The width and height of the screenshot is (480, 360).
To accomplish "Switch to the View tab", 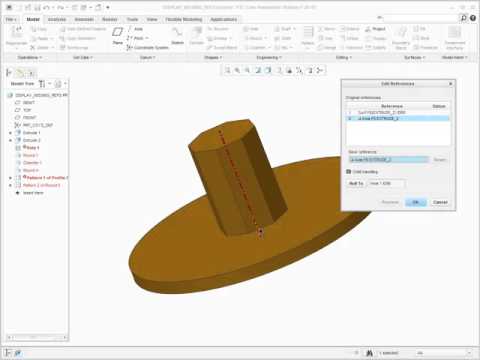I will 152,19.
